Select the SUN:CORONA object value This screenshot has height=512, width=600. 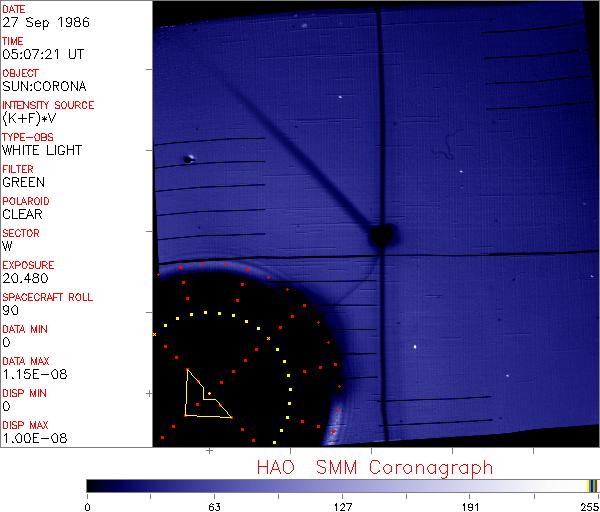[x=42, y=87]
